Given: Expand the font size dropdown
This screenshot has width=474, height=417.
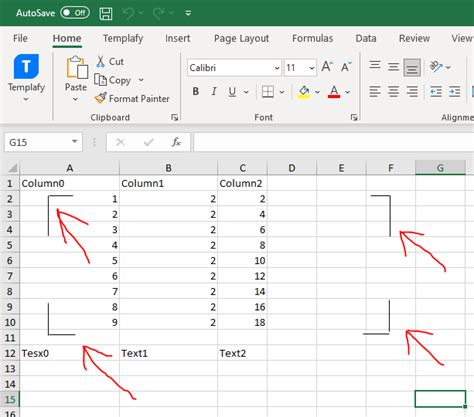Looking at the screenshot, I should [312, 68].
